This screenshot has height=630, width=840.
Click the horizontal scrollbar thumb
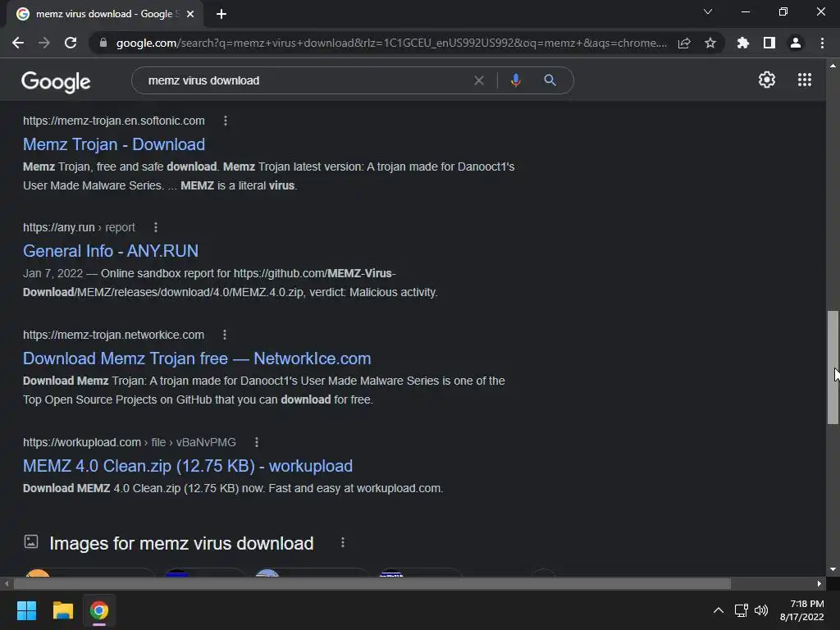click(372, 583)
